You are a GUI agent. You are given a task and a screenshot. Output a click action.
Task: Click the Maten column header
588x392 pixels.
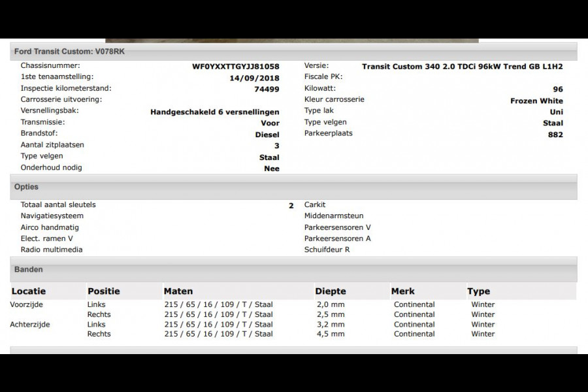point(178,291)
